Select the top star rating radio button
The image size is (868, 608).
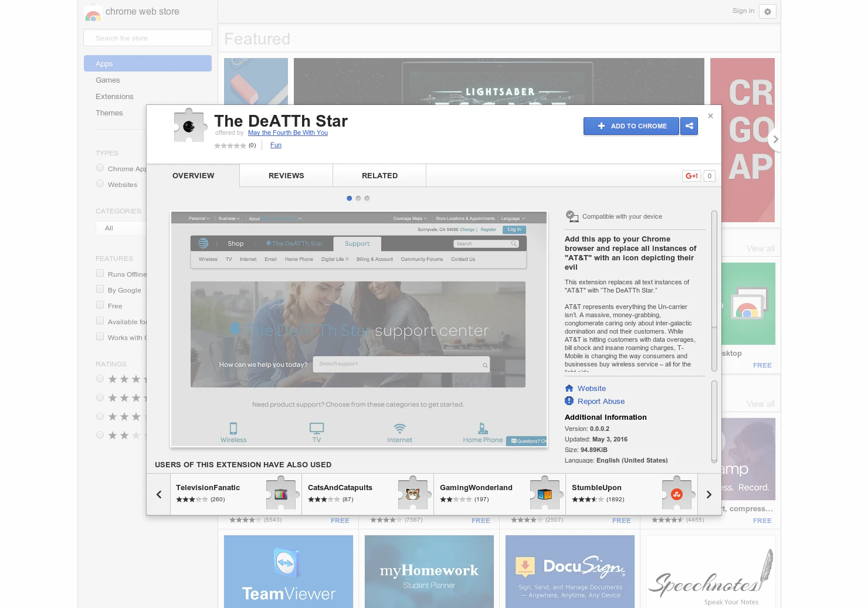point(100,379)
